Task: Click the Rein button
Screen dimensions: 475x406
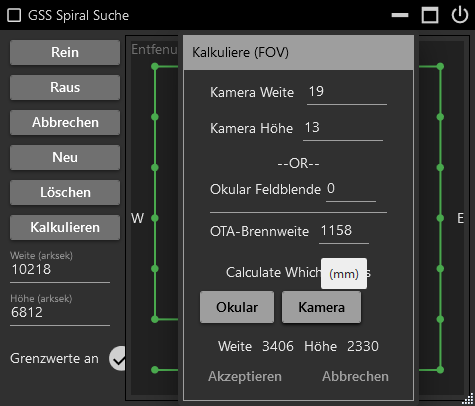Action: (65, 52)
